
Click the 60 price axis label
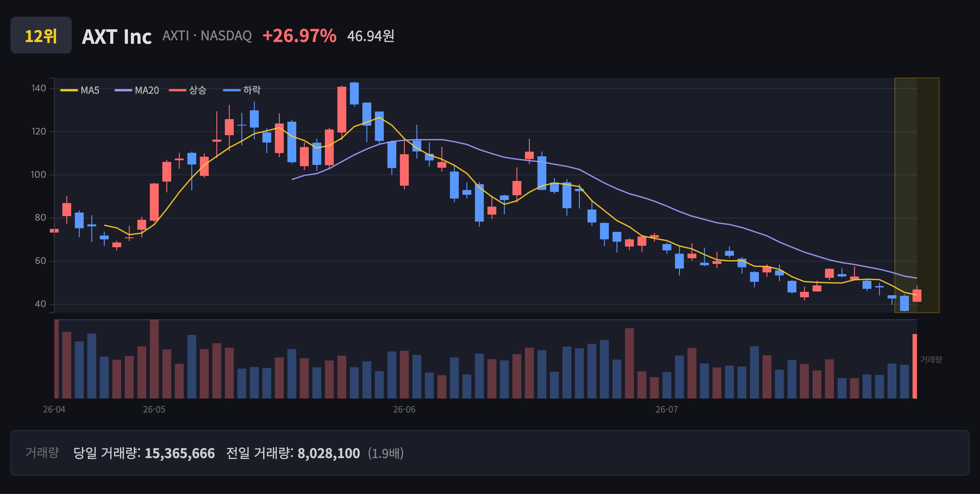point(40,261)
